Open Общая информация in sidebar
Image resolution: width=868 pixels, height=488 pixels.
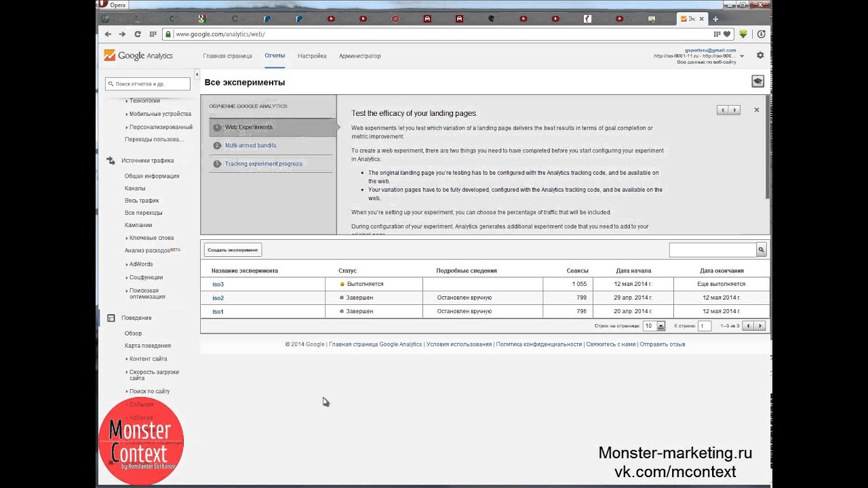[x=152, y=176]
